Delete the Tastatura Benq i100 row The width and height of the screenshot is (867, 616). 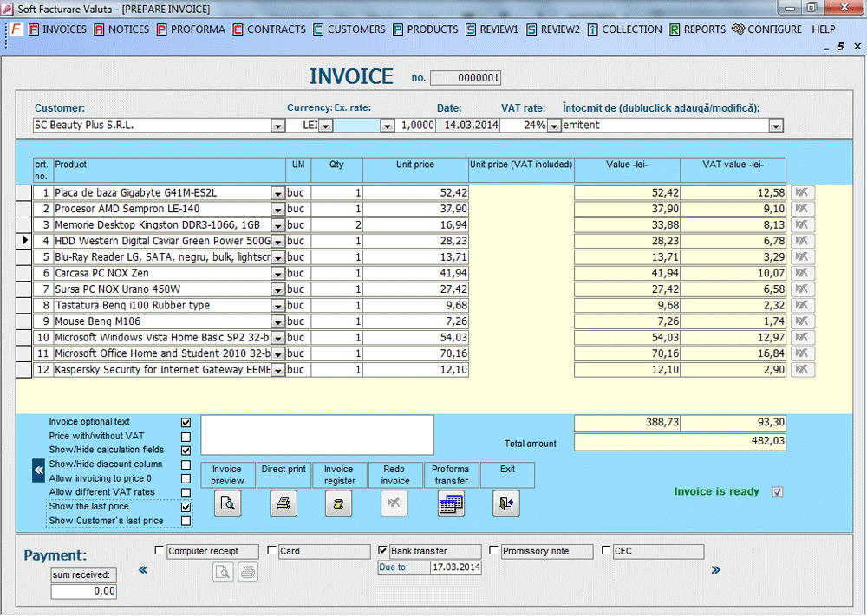point(803,305)
